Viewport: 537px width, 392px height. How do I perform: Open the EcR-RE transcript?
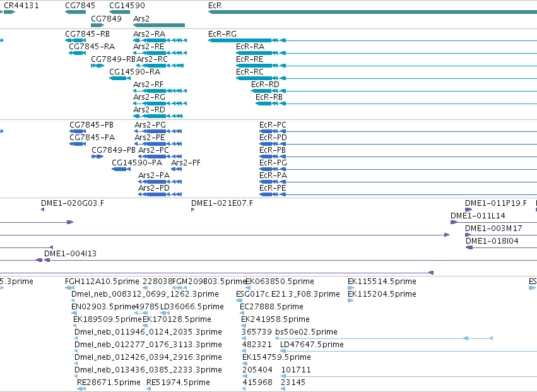click(x=250, y=59)
